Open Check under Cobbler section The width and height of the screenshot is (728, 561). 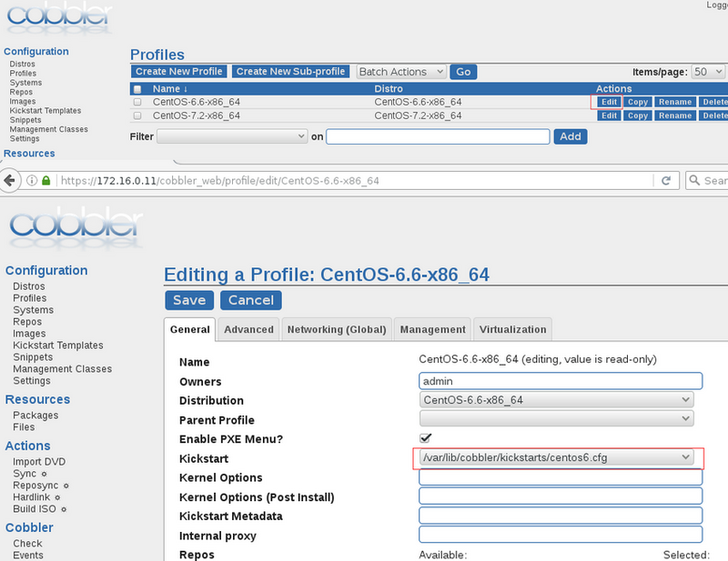click(x=27, y=544)
